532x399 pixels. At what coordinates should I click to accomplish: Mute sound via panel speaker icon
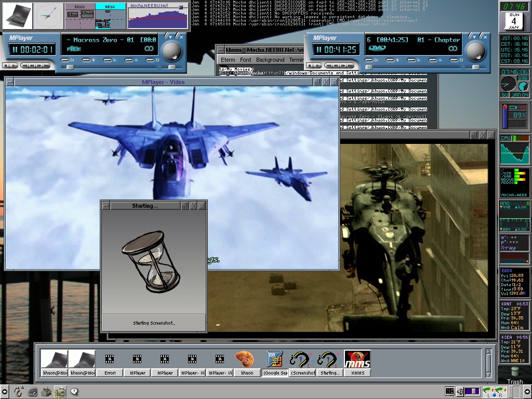tap(460, 392)
